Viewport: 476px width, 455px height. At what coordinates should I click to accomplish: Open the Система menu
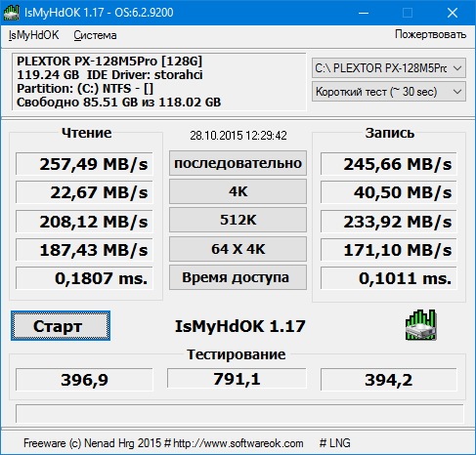(95, 35)
